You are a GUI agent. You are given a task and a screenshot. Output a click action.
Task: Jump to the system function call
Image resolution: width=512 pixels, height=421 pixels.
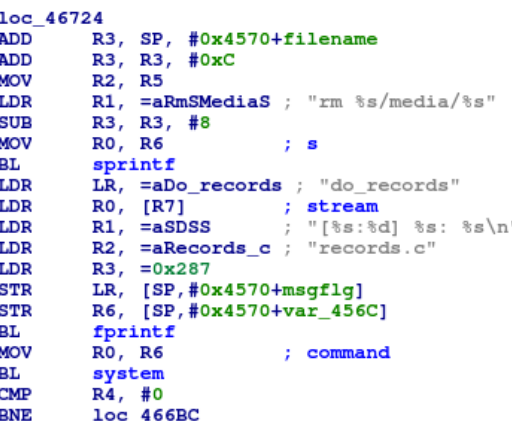tap(128, 374)
